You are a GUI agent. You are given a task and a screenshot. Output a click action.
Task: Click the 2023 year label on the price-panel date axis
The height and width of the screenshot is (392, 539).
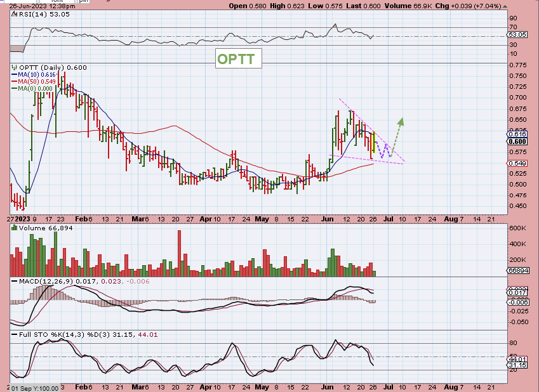pyautogui.click(x=23, y=219)
